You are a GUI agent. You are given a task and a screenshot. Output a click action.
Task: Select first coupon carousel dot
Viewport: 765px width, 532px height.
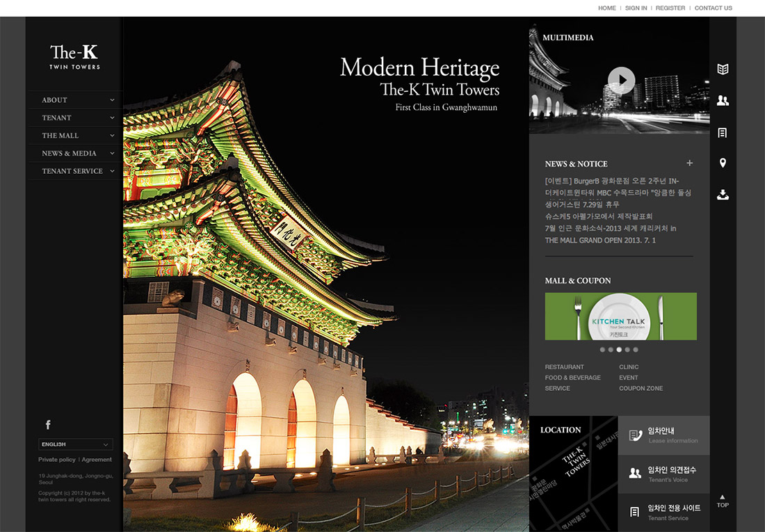point(602,350)
